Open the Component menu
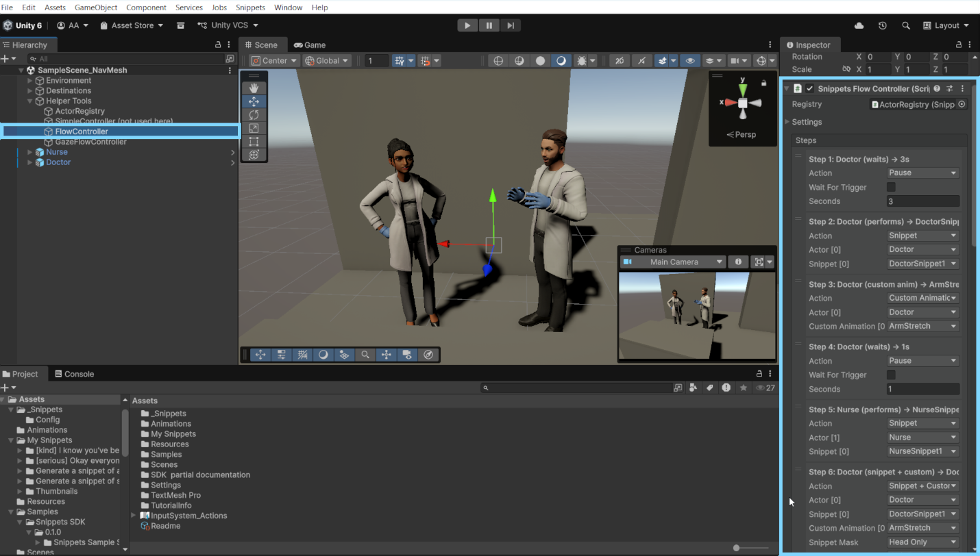This screenshot has width=980, height=556. (x=146, y=7)
